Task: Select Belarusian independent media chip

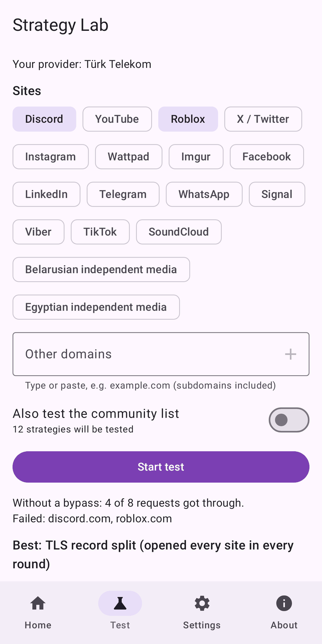Action: [x=101, y=269]
